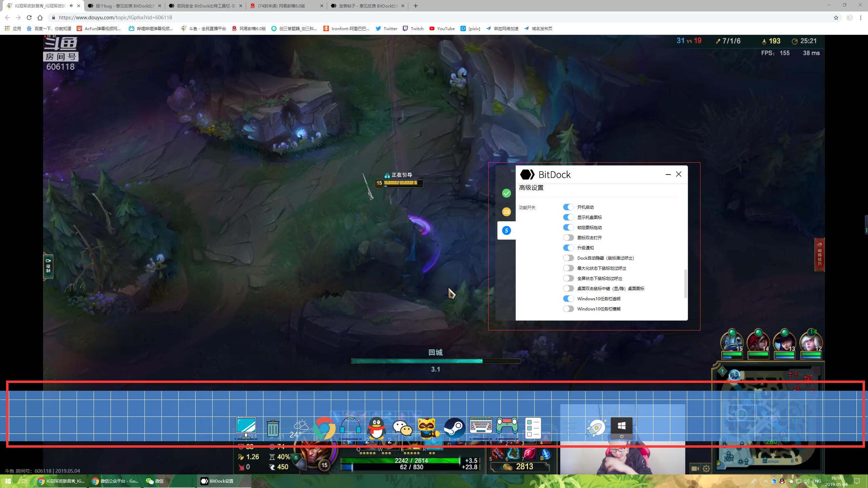Switch to the 密码安全 BitDock tab
Viewport: 868px width, 488px height.
pyautogui.click(x=205, y=6)
